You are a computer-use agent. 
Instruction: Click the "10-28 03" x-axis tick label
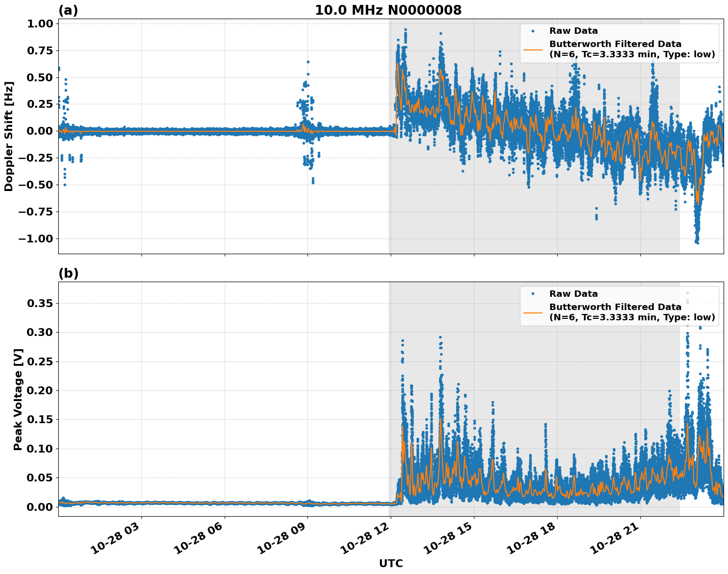click(x=116, y=540)
